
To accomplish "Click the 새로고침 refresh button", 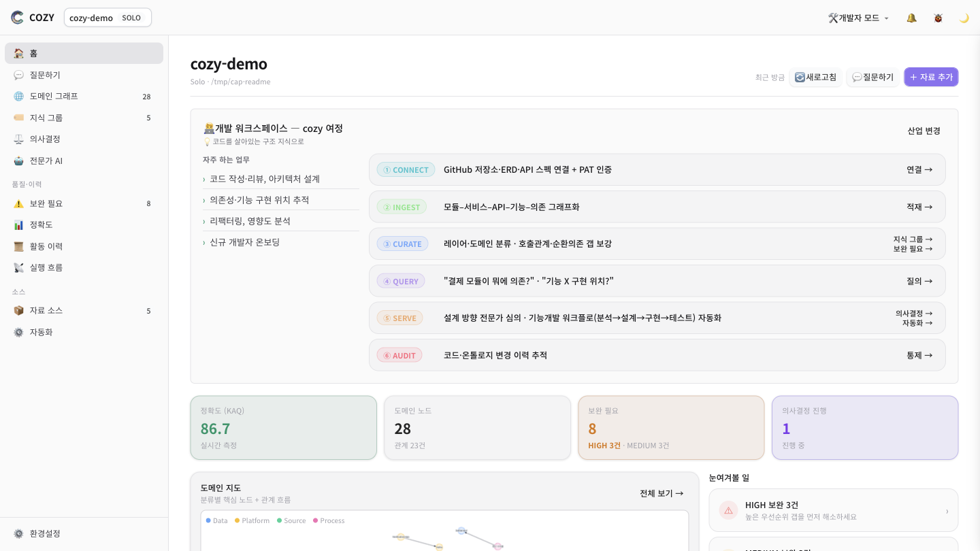I will (x=816, y=77).
